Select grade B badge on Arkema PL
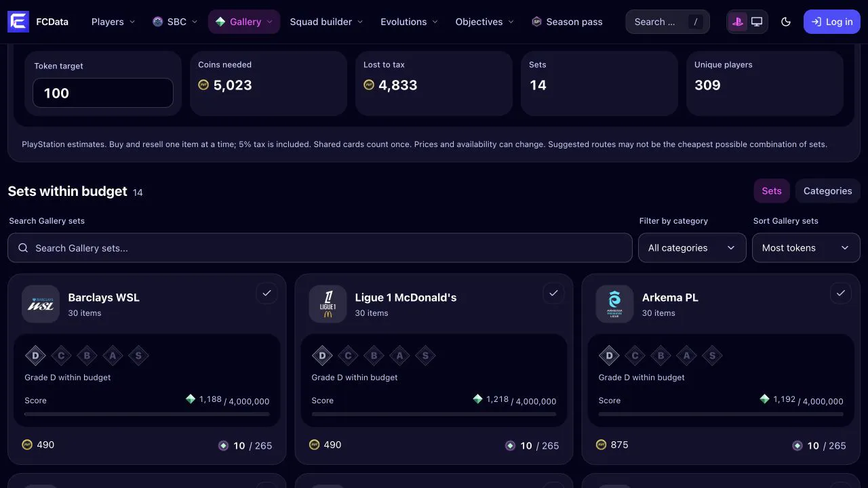Image resolution: width=868 pixels, height=488 pixels. tap(660, 355)
